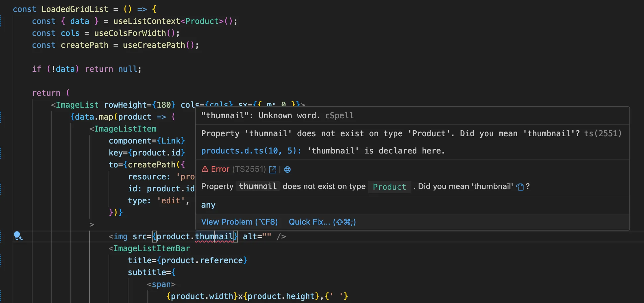The width and height of the screenshot is (644, 303).
Task: Click the cSpell unknown word message
Action: 277,116
